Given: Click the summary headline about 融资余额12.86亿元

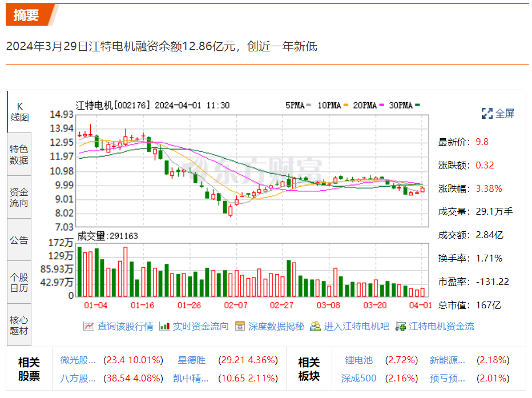Looking at the screenshot, I should (162, 46).
